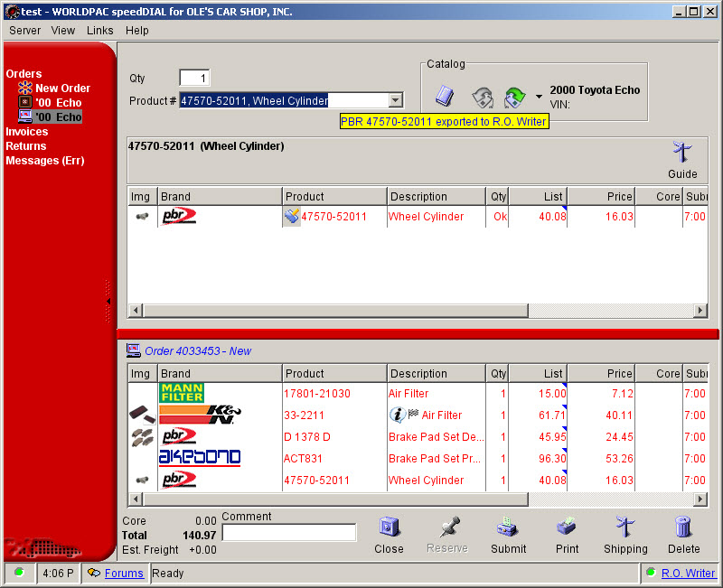The image size is (723, 588).
Task: Click the Reserve pushpin icon
Action: (449, 527)
